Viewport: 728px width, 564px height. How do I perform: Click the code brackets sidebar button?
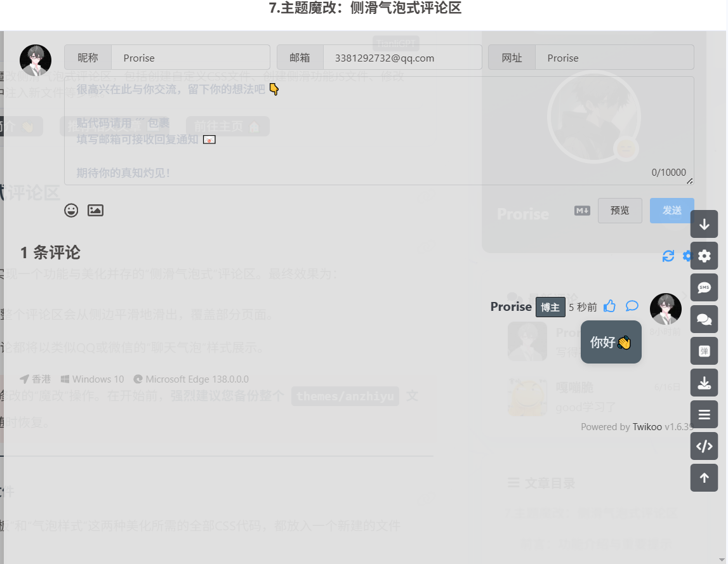pos(704,446)
